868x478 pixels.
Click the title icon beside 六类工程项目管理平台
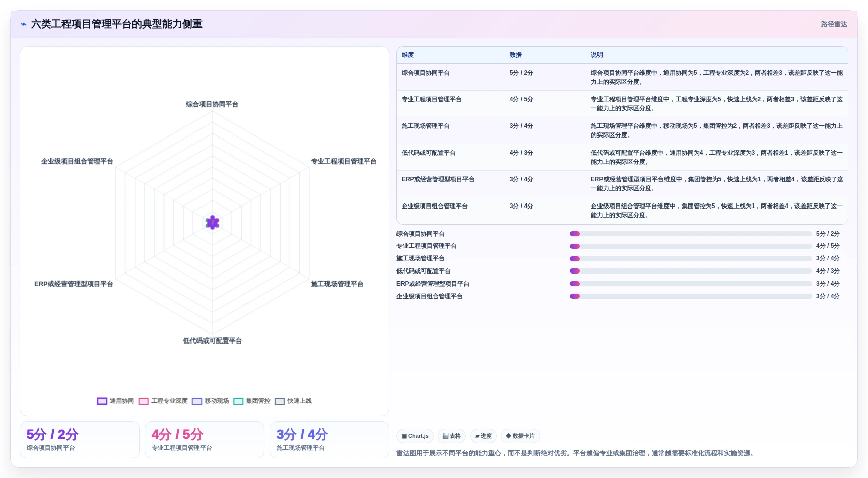[23, 24]
